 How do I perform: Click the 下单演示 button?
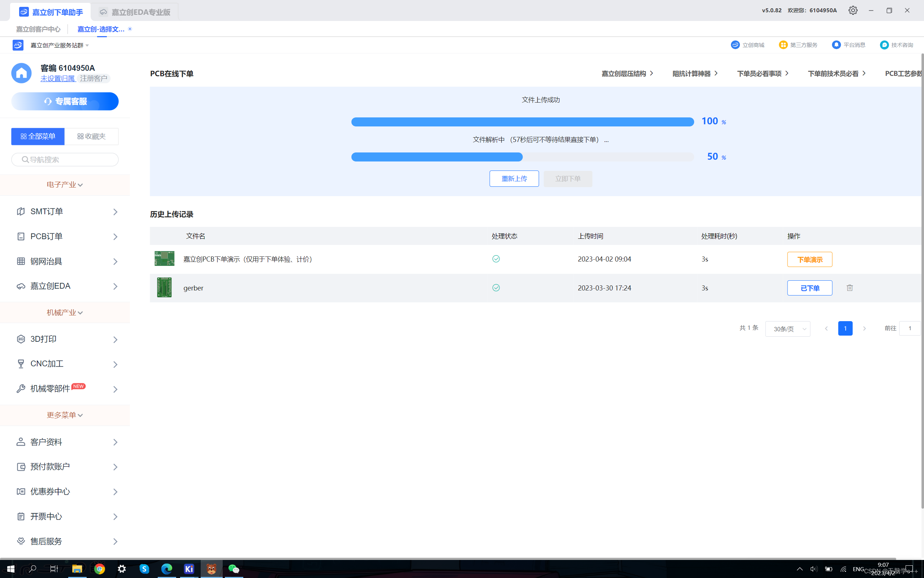(x=810, y=260)
